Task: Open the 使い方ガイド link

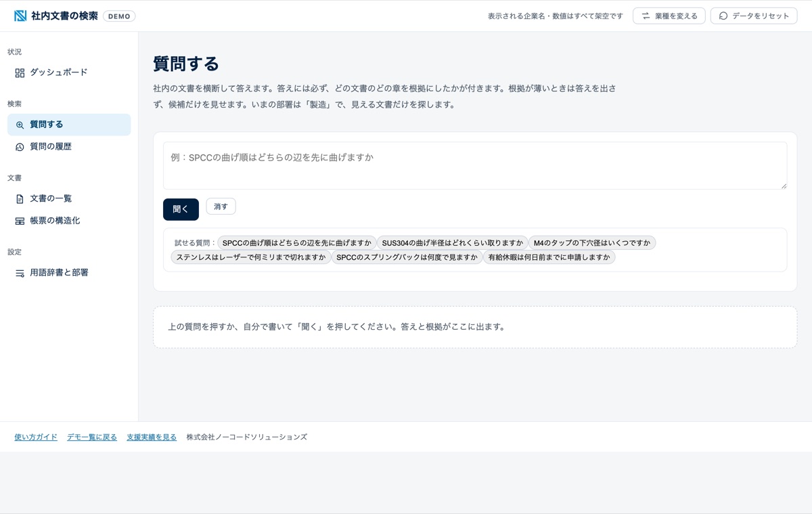Action: tap(36, 437)
